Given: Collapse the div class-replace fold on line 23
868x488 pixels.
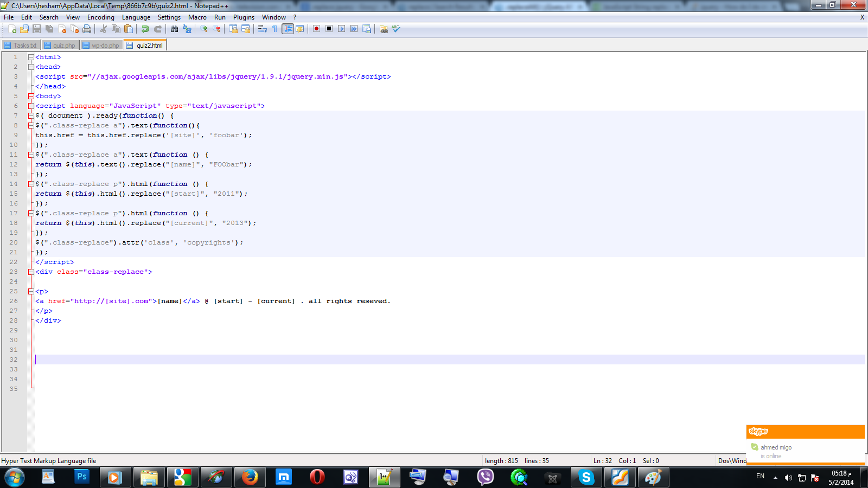Looking at the screenshot, I should pos(31,272).
